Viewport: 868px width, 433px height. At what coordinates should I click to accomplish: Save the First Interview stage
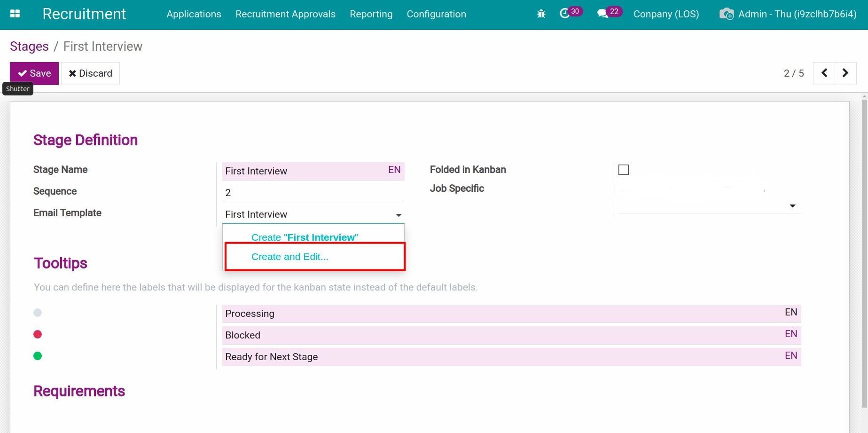(x=34, y=73)
